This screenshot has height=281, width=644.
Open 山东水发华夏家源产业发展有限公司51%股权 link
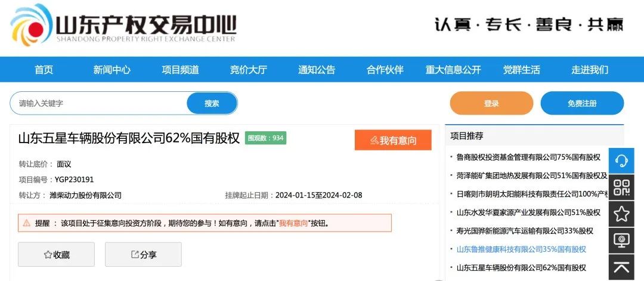[x=528, y=212]
